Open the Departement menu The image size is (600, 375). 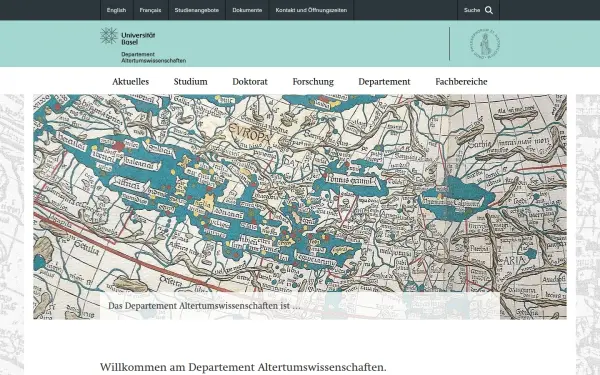click(384, 82)
